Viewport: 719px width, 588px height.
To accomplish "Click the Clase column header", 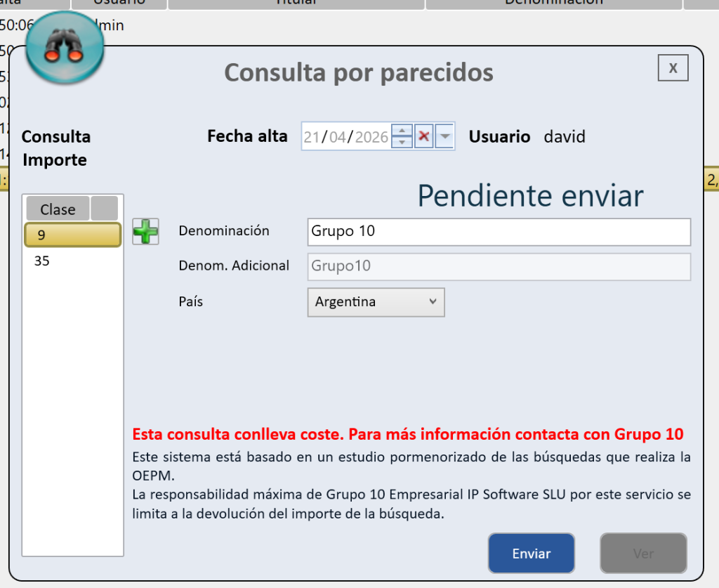I will coord(58,209).
